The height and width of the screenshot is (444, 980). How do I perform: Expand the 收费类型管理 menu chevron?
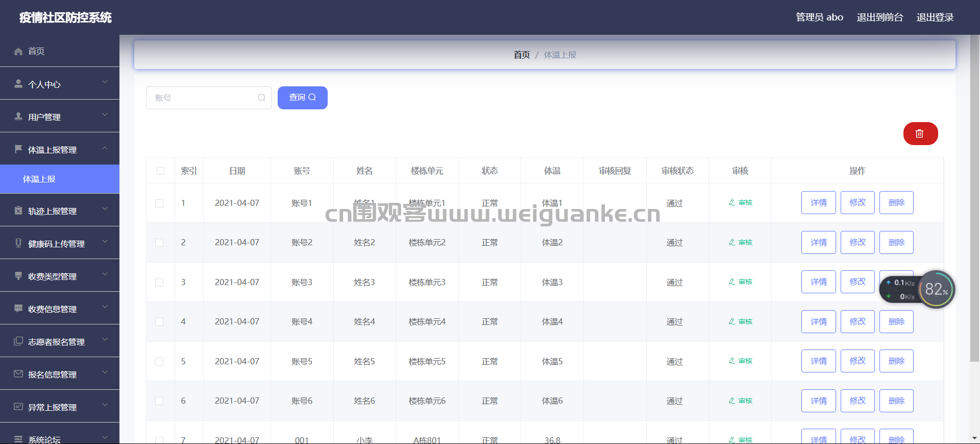tap(105, 274)
